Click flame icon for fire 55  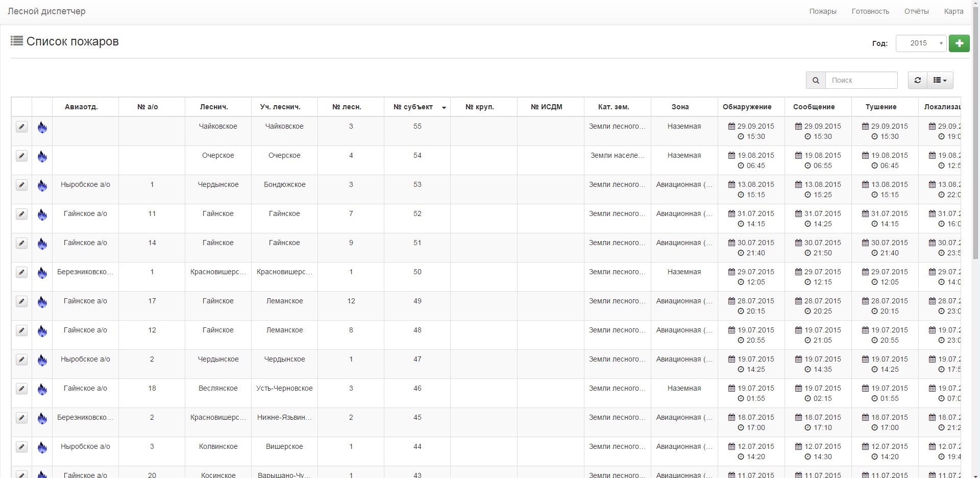point(42,127)
